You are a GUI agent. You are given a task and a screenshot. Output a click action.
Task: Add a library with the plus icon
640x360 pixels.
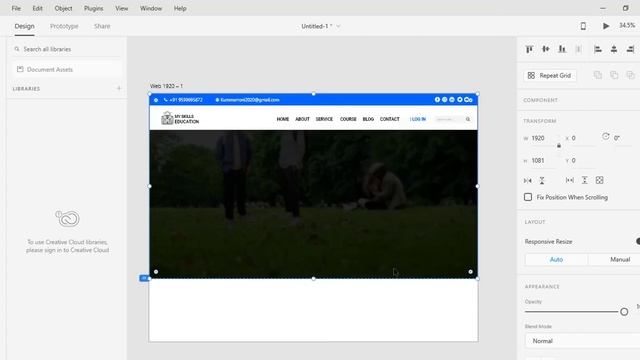coord(119,88)
